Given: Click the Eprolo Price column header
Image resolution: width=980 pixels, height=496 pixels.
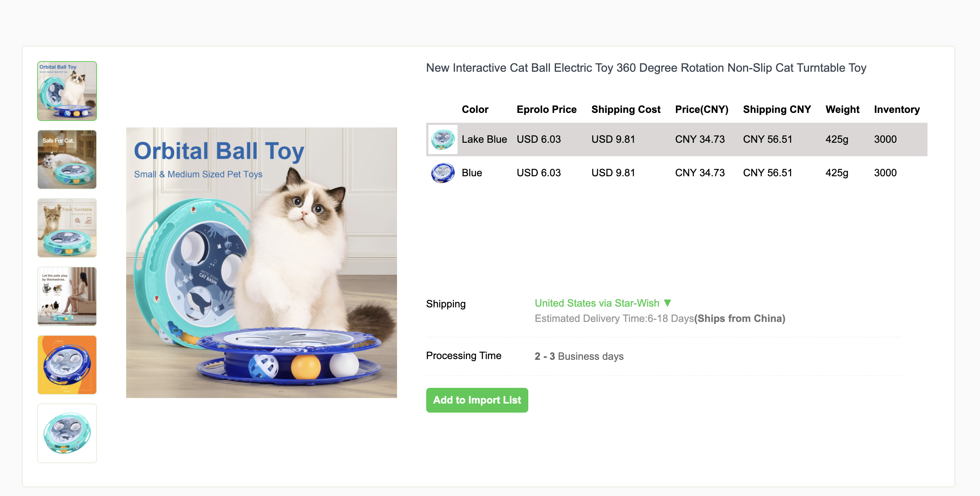Looking at the screenshot, I should (546, 110).
